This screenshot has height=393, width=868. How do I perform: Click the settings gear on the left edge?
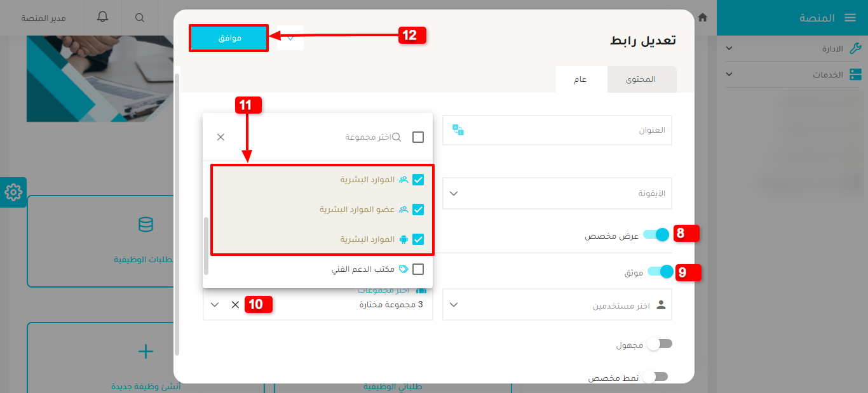click(13, 192)
